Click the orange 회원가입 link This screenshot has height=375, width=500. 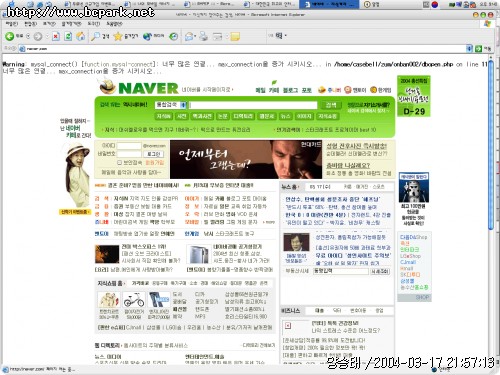(154, 162)
